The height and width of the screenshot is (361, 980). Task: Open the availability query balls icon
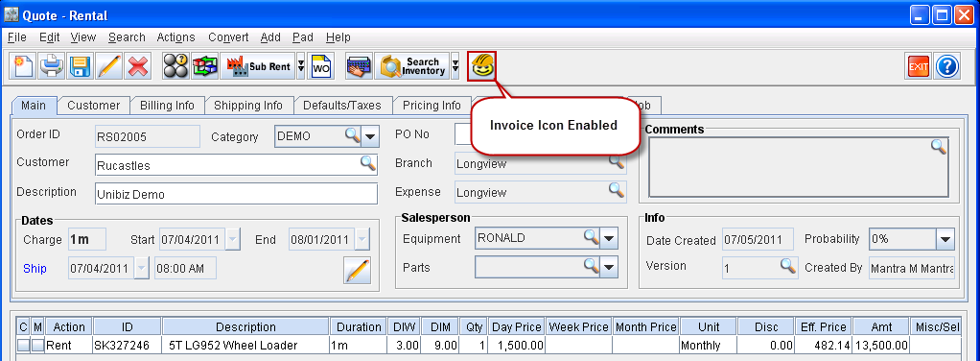(175, 65)
